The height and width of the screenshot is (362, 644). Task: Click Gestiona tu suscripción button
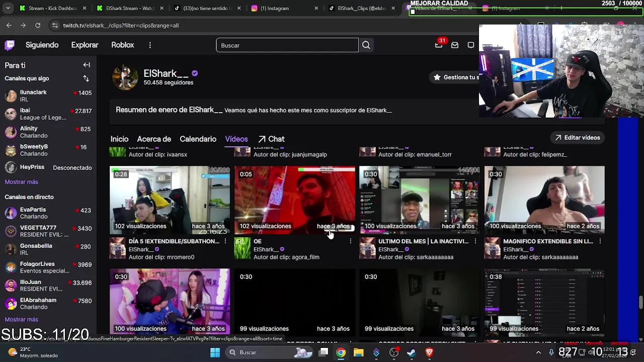click(455, 77)
